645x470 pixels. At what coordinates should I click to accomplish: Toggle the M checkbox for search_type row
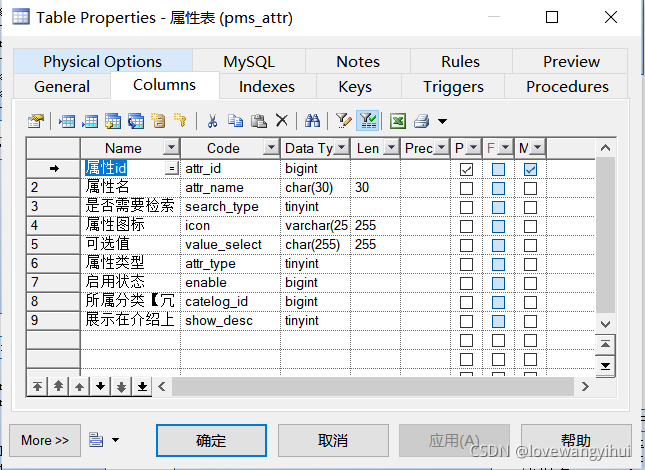[530, 207]
